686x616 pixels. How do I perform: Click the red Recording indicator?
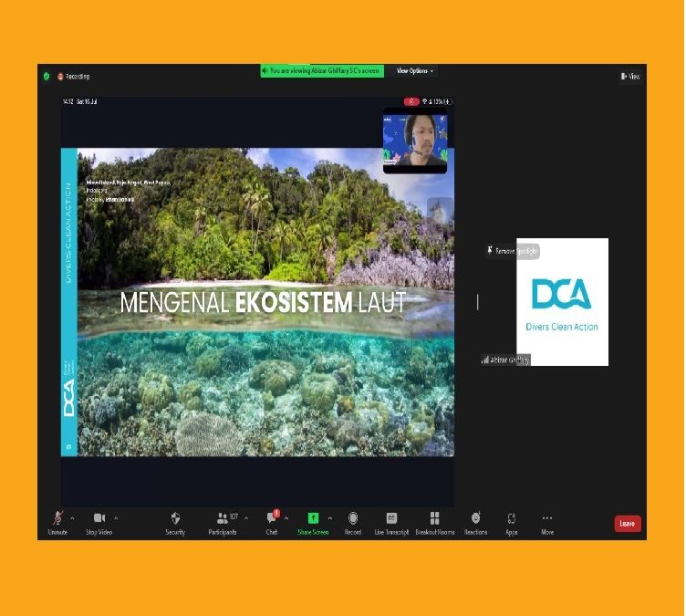coord(74,77)
